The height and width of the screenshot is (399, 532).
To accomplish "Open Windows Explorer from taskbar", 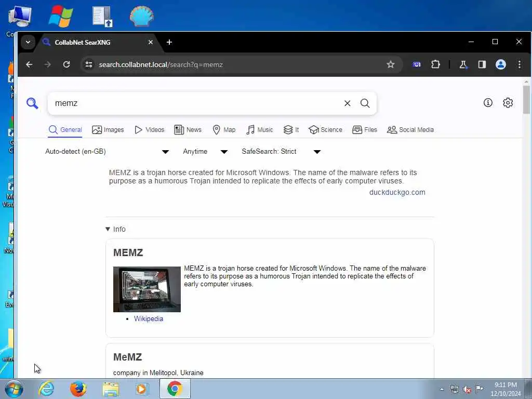I will pos(111,390).
